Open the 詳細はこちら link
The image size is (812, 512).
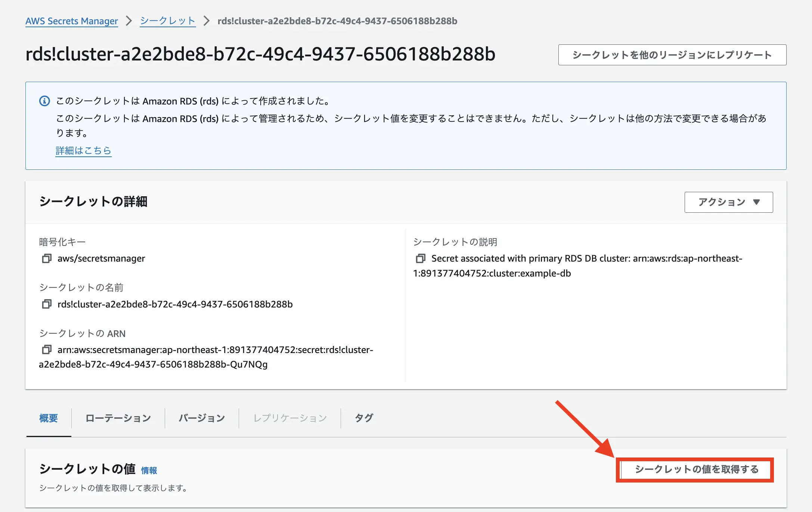click(x=83, y=150)
